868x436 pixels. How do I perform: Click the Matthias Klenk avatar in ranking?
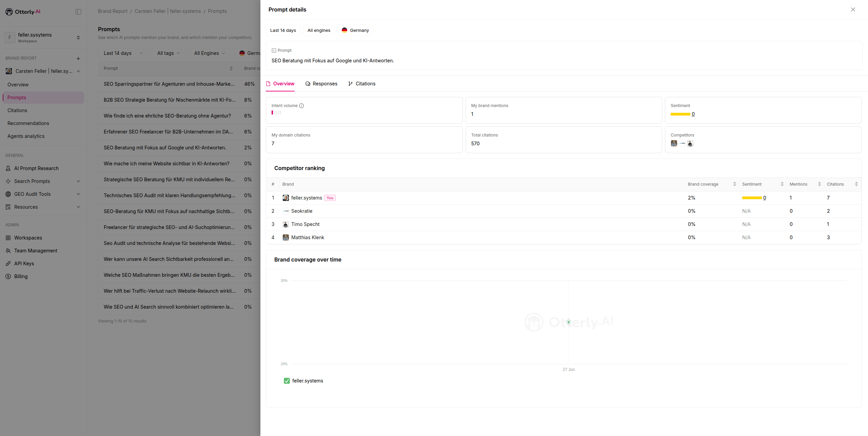[x=286, y=237]
